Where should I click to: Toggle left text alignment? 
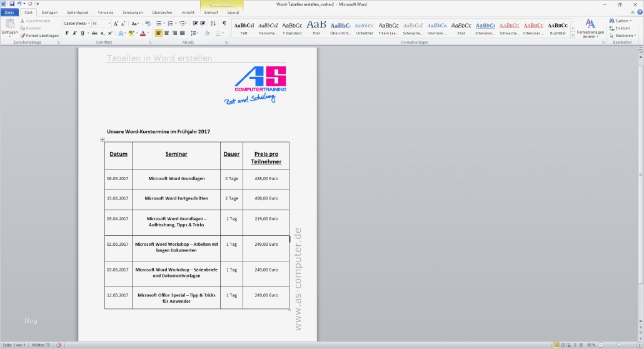point(159,33)
